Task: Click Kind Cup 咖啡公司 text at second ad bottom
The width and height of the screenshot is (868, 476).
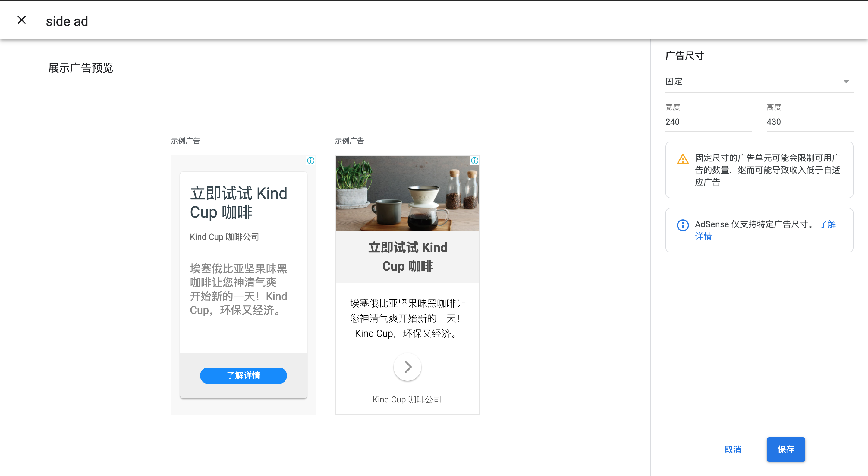Action: click(x=407, y=399)
